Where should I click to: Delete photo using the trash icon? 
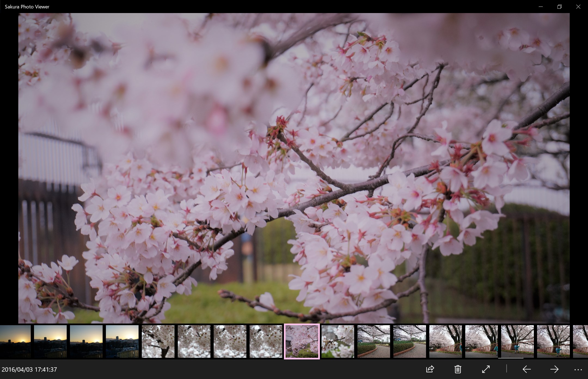[x=458, y=369]
